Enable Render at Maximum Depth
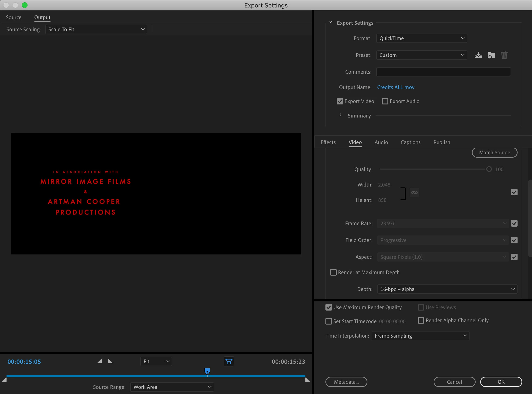Screen dimensions: 532x394 pos(333,272)
